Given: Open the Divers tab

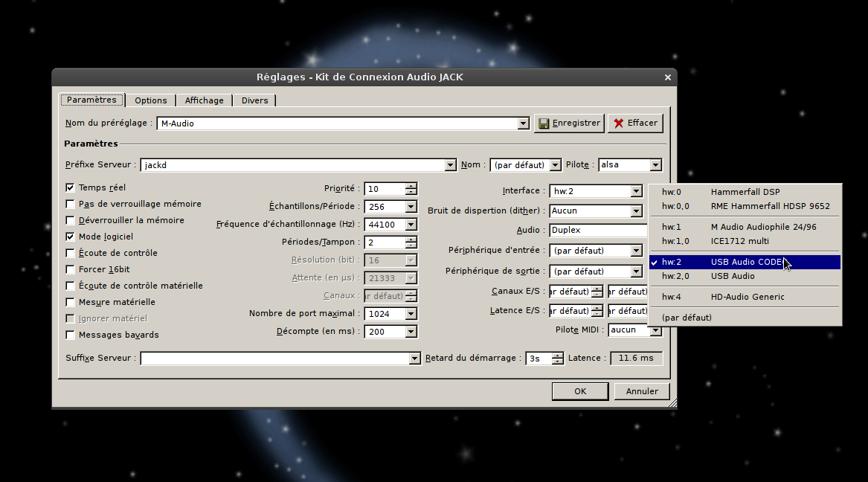Looking at the screenshot, I should coord(254,100).
